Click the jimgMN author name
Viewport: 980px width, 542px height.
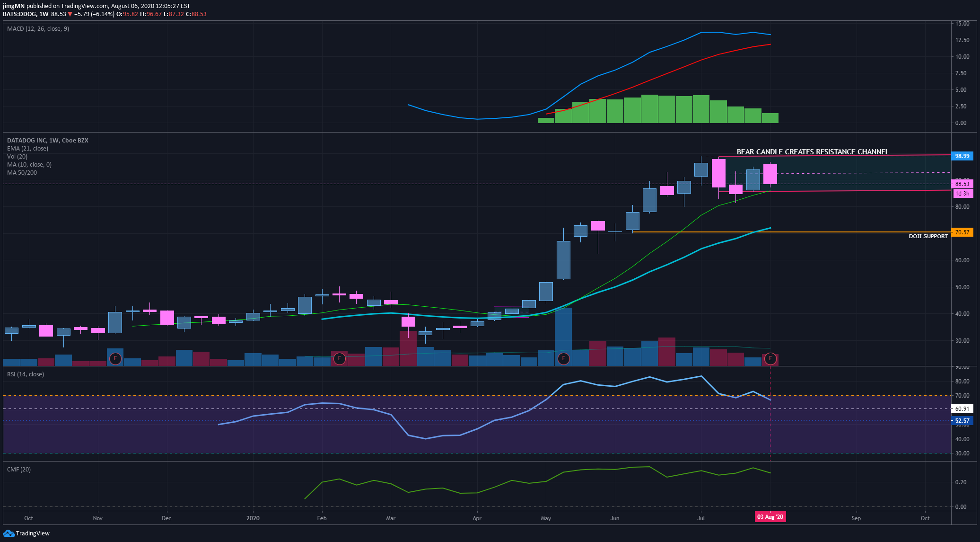coord(13,6)
